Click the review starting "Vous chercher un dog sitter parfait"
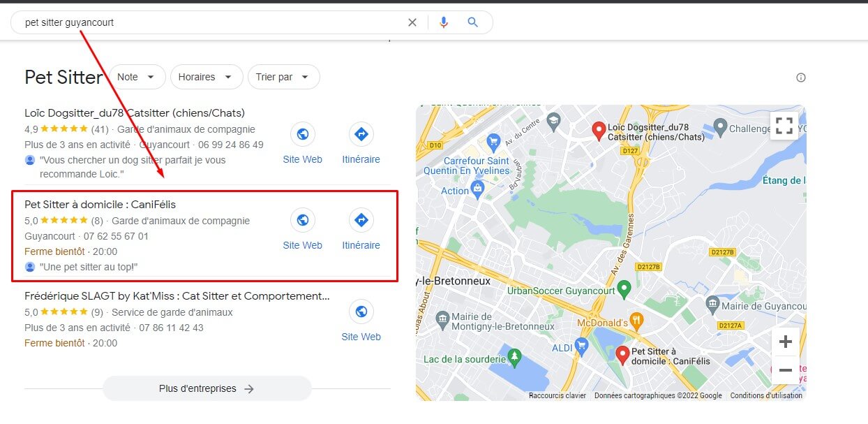 (133, 167)
